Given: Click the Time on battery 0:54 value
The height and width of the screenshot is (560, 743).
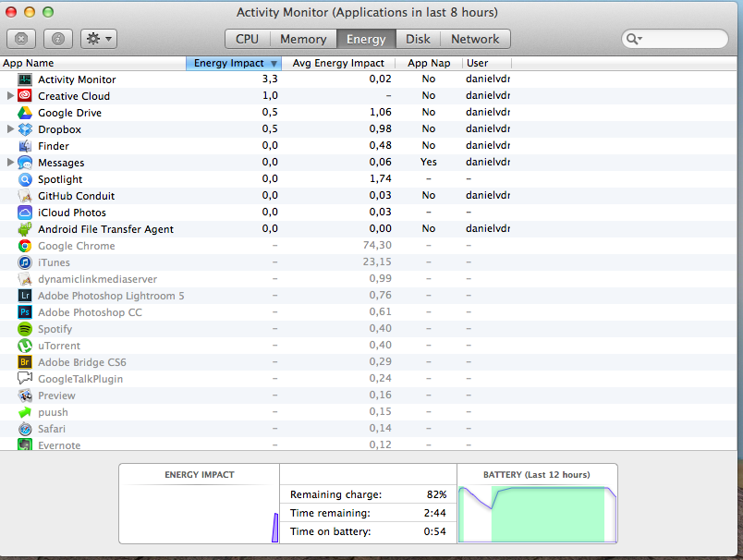Looking at the screenshot, I should (434, 531).
